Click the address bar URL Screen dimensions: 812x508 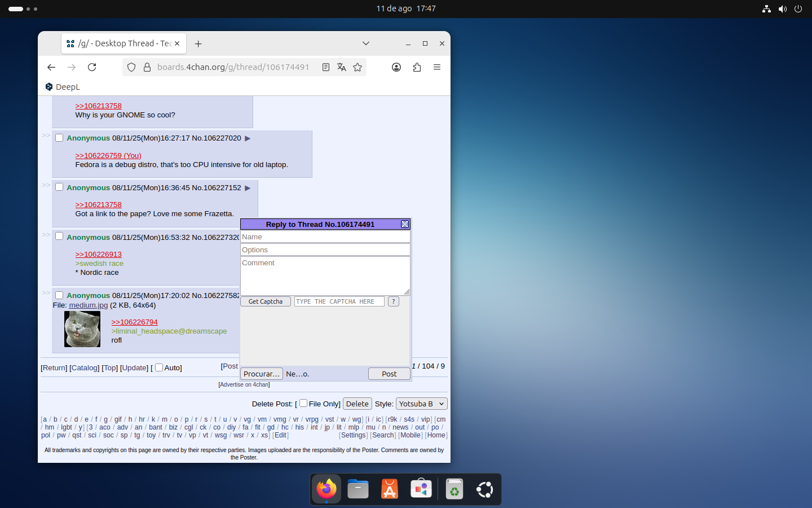tap(233, 67)
